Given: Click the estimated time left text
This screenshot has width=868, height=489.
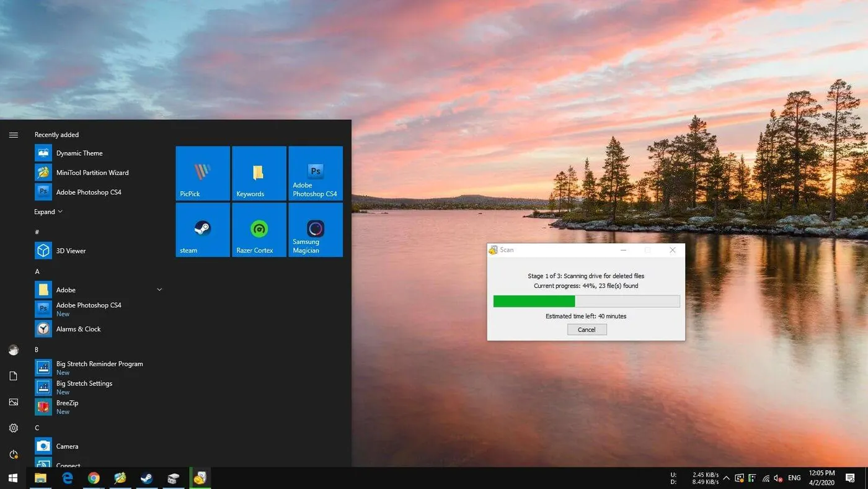Looking at the screenshot, I should [586, 316].
